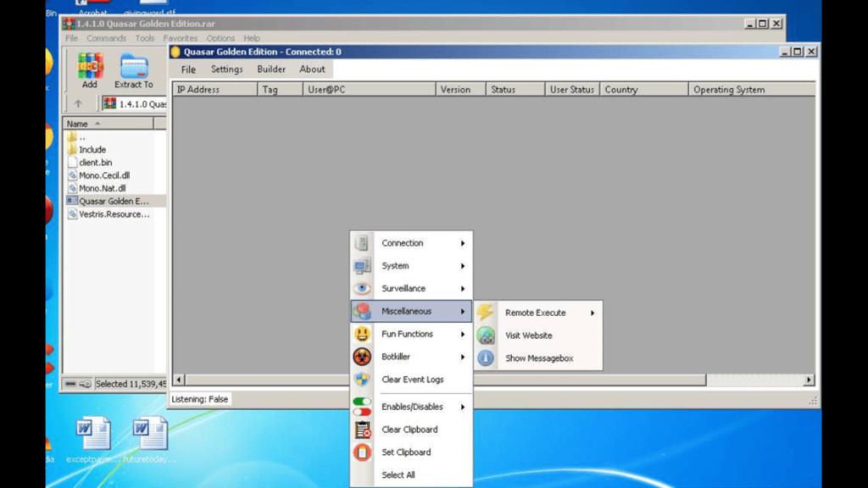Choose Visit Website in Miscellaneous submenu
Screen dimensions: 868x488
click(x=538, y=335)
